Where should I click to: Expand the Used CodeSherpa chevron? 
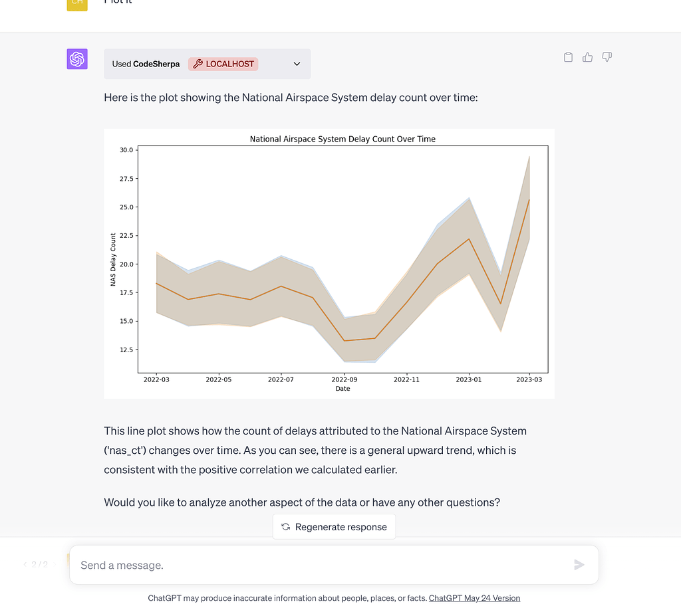297,64
